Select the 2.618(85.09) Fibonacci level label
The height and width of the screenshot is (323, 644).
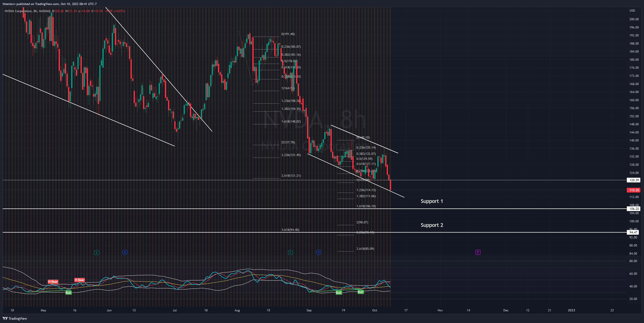coord(365,249)
